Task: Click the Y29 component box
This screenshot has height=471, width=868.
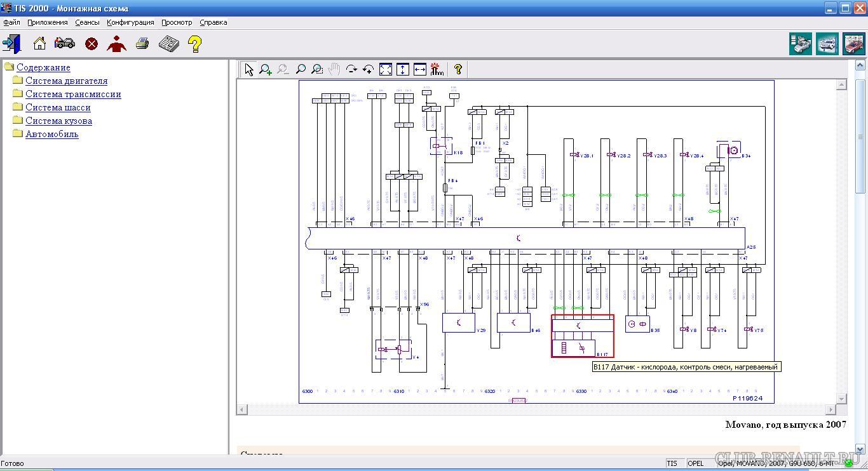Action: (x=459, y=322)
